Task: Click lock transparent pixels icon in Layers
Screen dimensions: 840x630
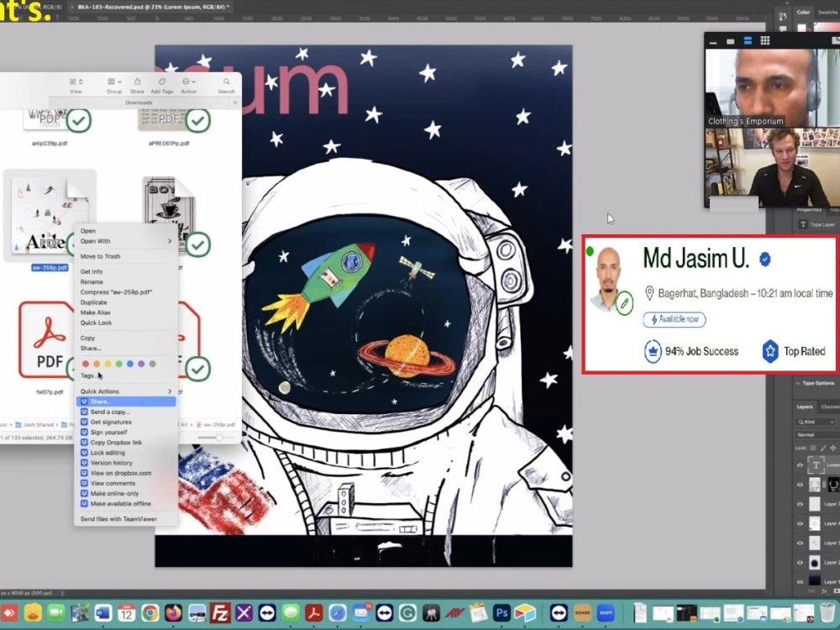Action: tap(813, 448)
